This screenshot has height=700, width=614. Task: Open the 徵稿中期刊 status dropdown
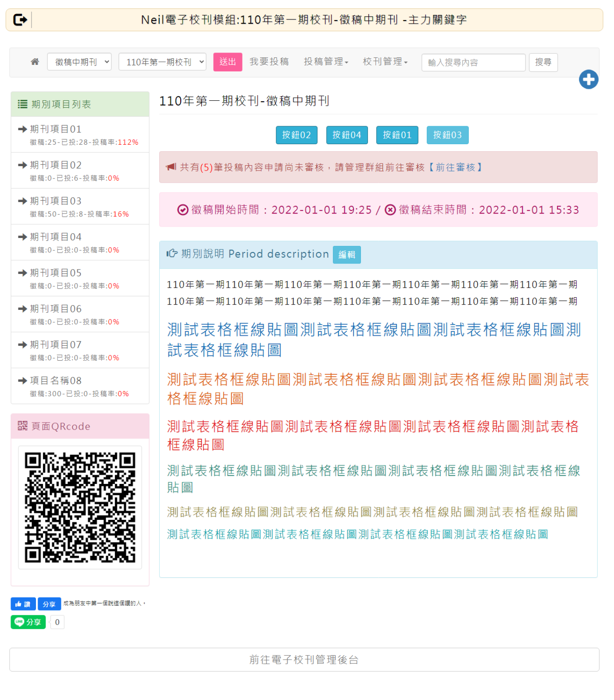coord(79,62)
